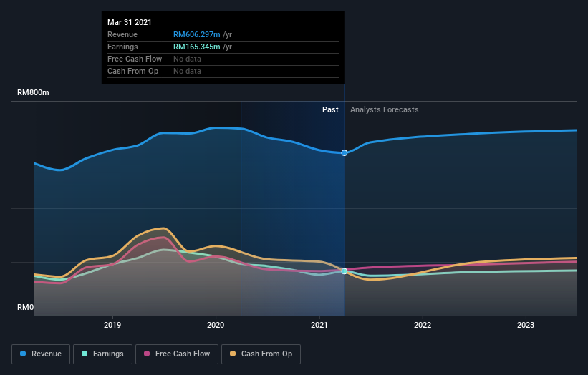Click the 2020 x-axis label
Image resolution: width=588 pixels, height=375 pixels.
click(216, 325)
